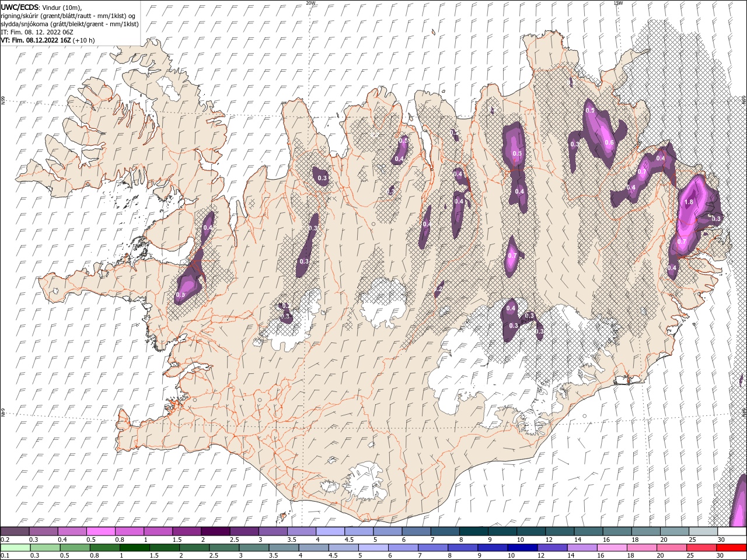Click the deep blue bottom-row swatch between 10 and 12
This screenshot has height=560, width=747.
click(x=522, y=548)
